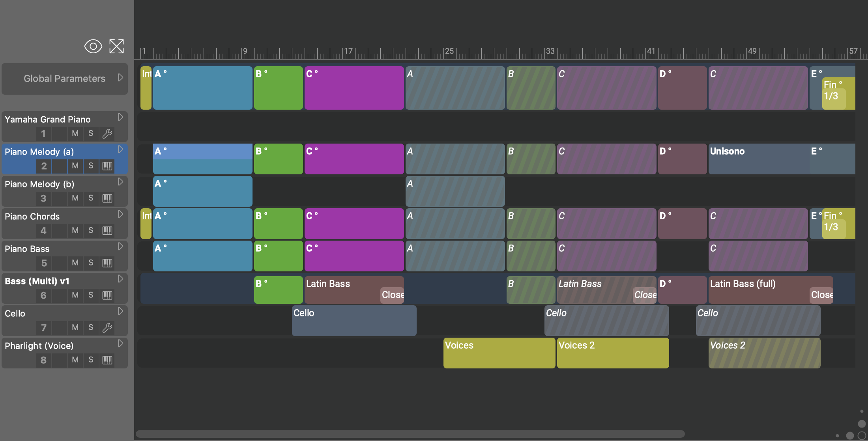This screenshot has width=868, height=441.
Task: Click keyboard icon on Pharlight (Voice) track
Action: coord(107,360)
